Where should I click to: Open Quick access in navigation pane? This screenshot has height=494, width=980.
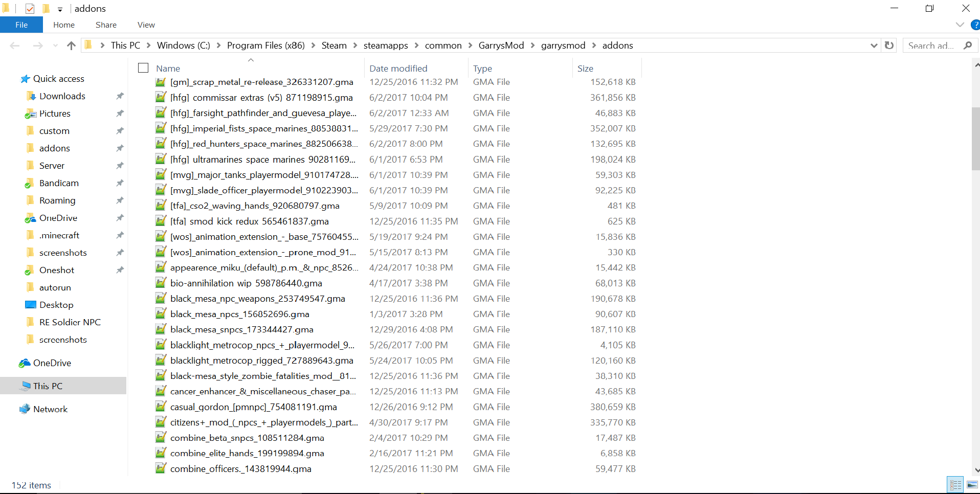[58, 79]
